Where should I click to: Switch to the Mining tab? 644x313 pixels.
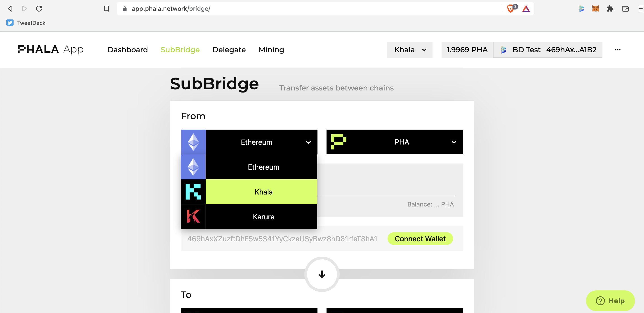pos(271,50)
